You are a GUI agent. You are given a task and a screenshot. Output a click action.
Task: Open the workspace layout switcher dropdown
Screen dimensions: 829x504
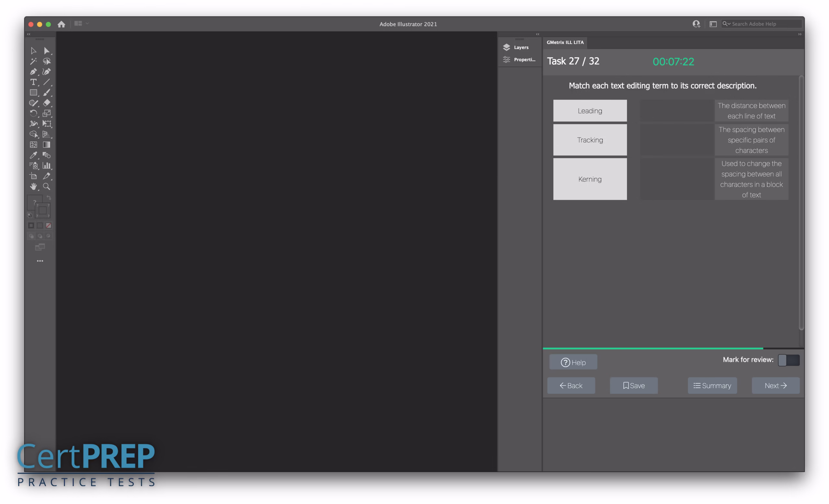[81, 24]
